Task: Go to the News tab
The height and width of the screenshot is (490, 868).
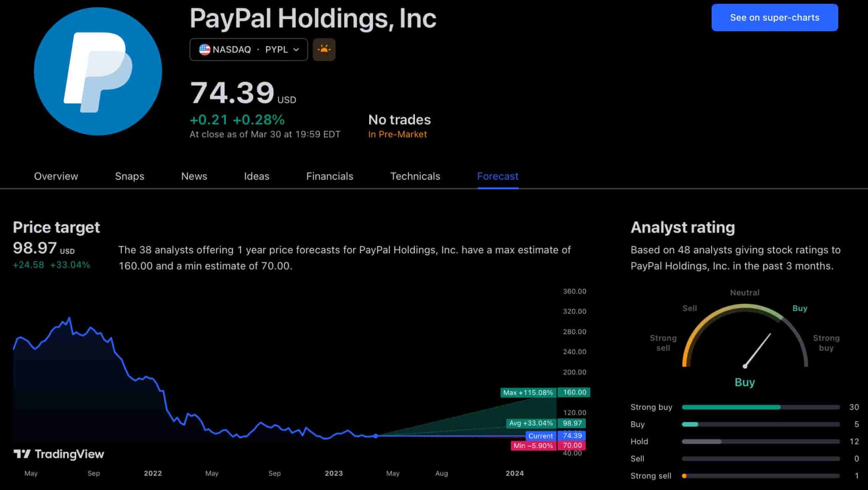Action: pyautogui.click(x=194, y=176)
